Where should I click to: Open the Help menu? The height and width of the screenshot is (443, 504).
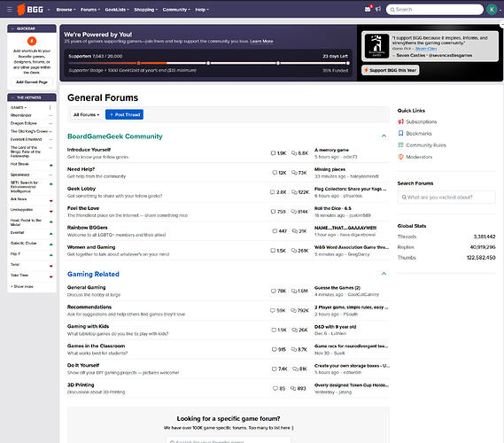(x=202, y=10)
